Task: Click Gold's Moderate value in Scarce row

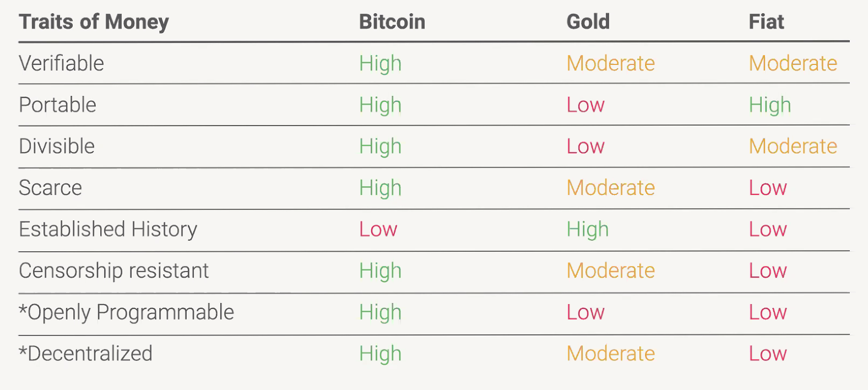Action: click(610, 188)
